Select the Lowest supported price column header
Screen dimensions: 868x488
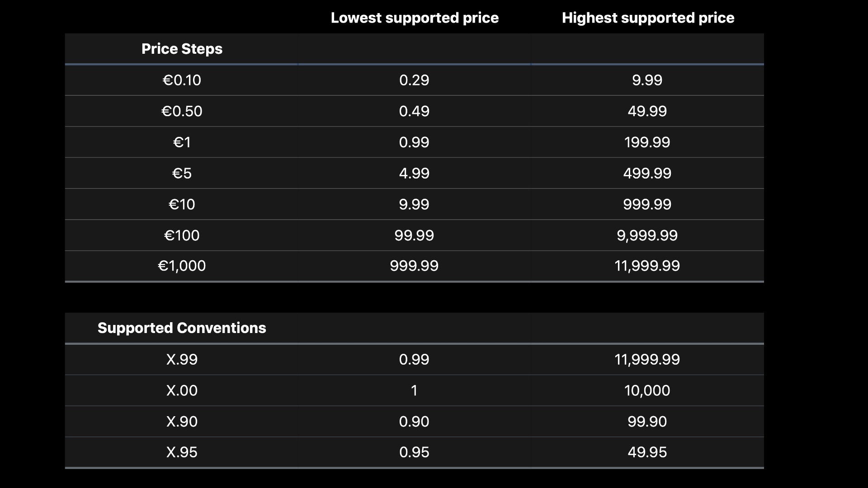[x=415, y=18]
